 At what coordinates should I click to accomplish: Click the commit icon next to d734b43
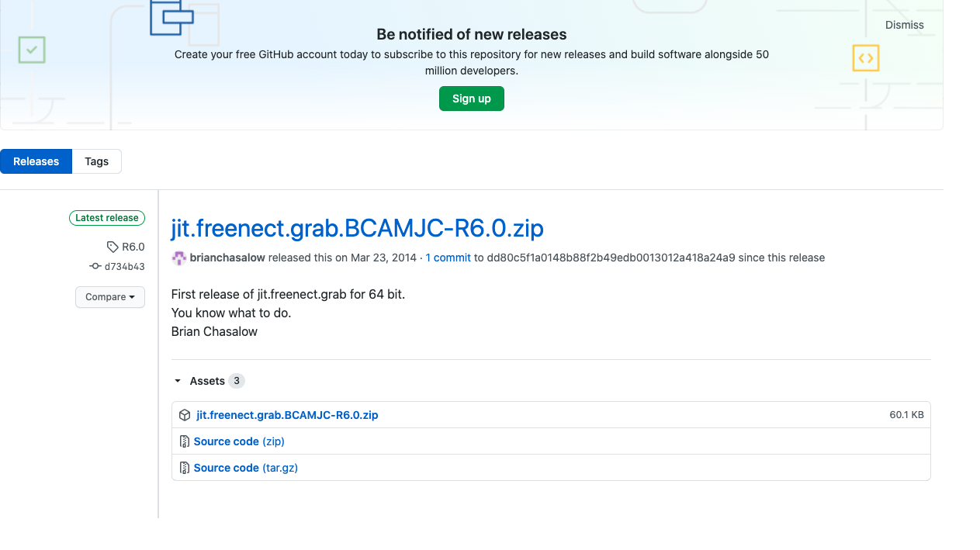95,266
